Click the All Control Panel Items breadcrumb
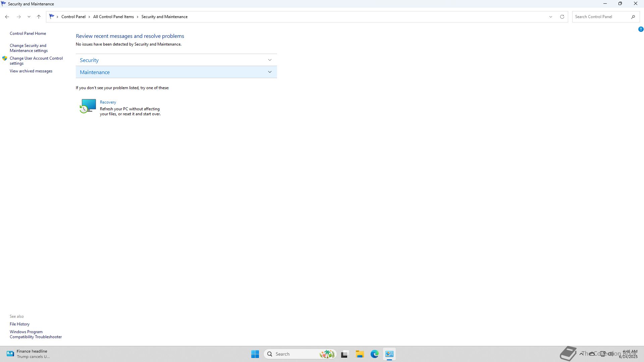Screen dimensions: 644x362 tap(113, 17)
